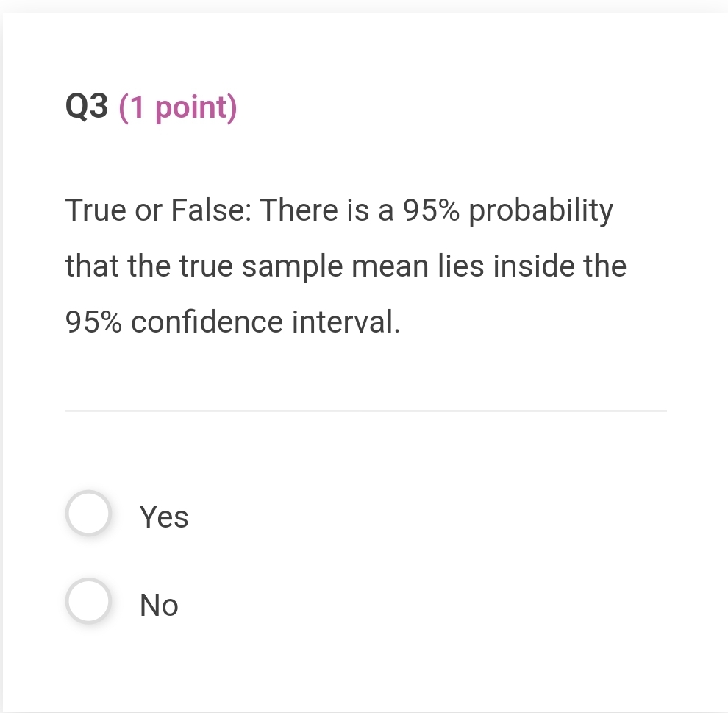728x713 pixels.
Task: Click the word "that" starting second line
Action: tap(90, 266)
